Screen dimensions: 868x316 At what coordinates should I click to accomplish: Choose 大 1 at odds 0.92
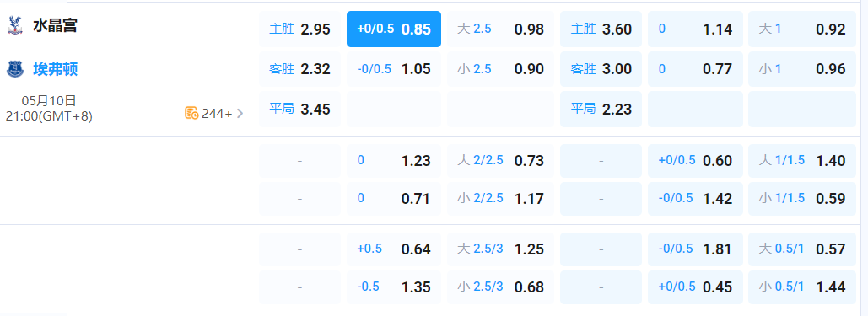(x=802, y=29)
